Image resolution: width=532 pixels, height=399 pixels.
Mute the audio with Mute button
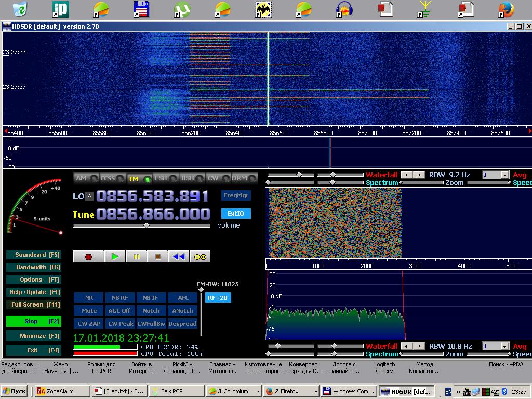click(89, 311)
